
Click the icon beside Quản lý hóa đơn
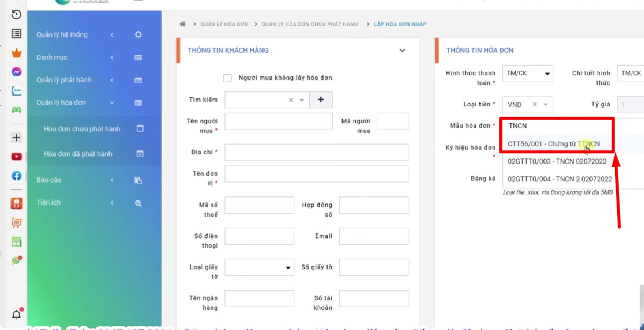click(x=138, y=103)
